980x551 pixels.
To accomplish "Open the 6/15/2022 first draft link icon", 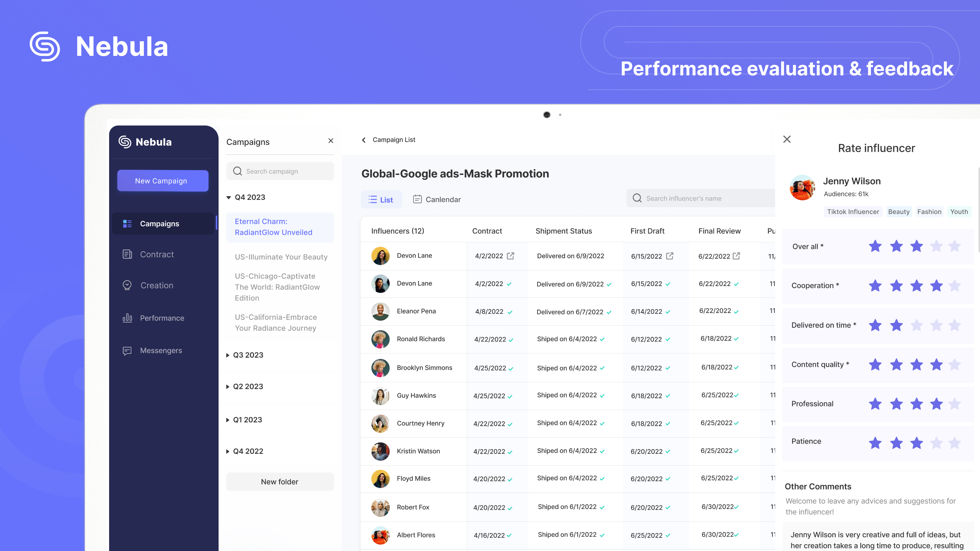I will point(670,256).
